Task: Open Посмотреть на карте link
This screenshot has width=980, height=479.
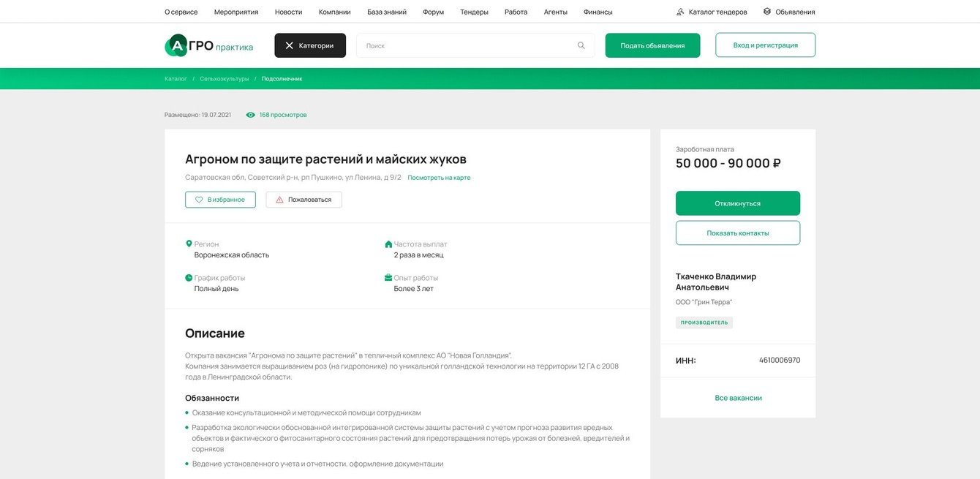Action: pyautogui.click(x=439, y=178)
